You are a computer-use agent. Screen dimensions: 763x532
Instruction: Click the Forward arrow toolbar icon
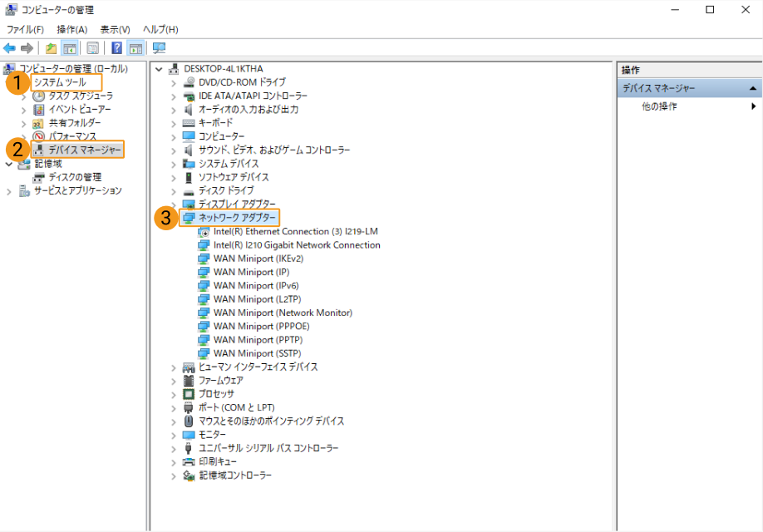pyautogui.click(x=27, y=48)
